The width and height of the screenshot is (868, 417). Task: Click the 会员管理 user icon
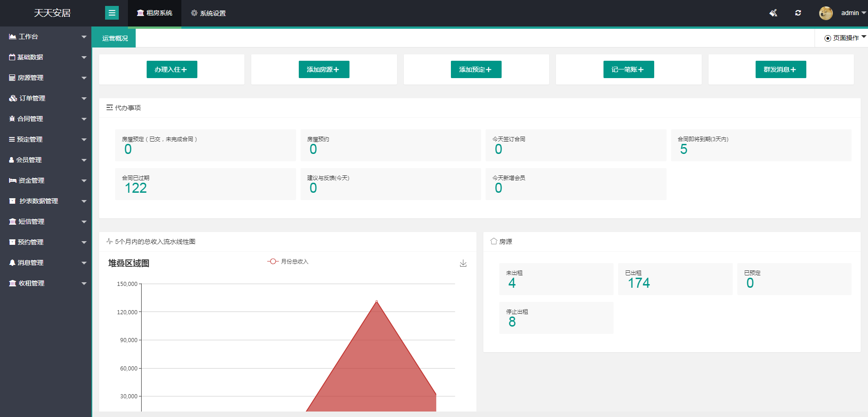pos(11,160)
